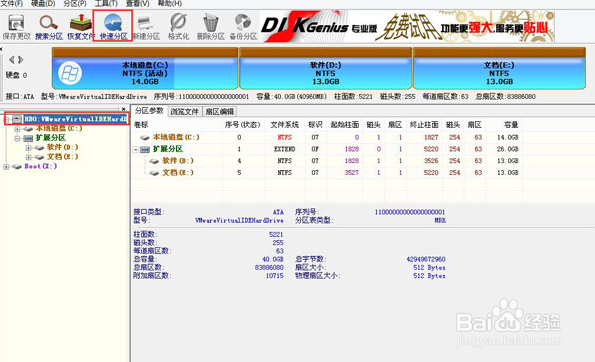595x362 pixels.
Task: Expand local disk (C:) tree node
Action: [x=17, y=129]
